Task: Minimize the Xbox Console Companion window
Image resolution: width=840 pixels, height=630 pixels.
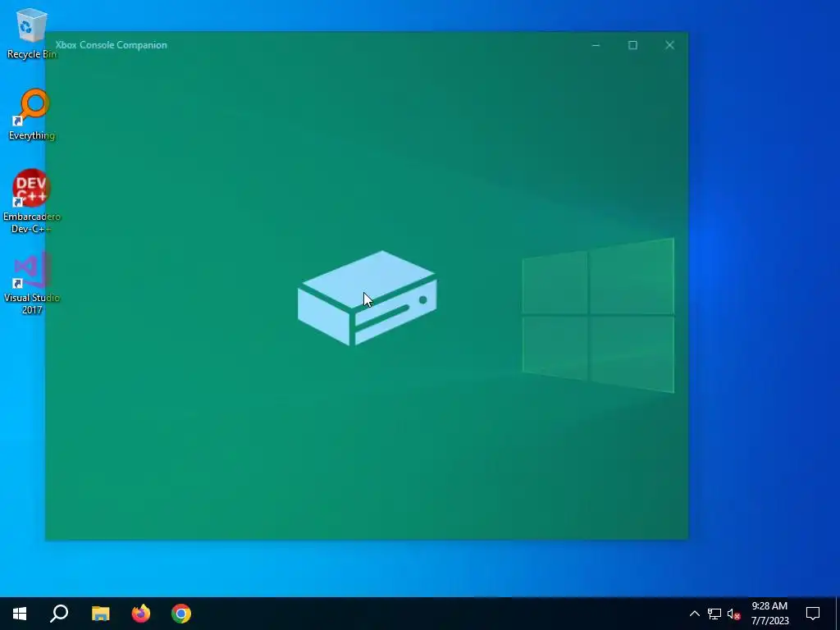Action: (x=596, y=46)
